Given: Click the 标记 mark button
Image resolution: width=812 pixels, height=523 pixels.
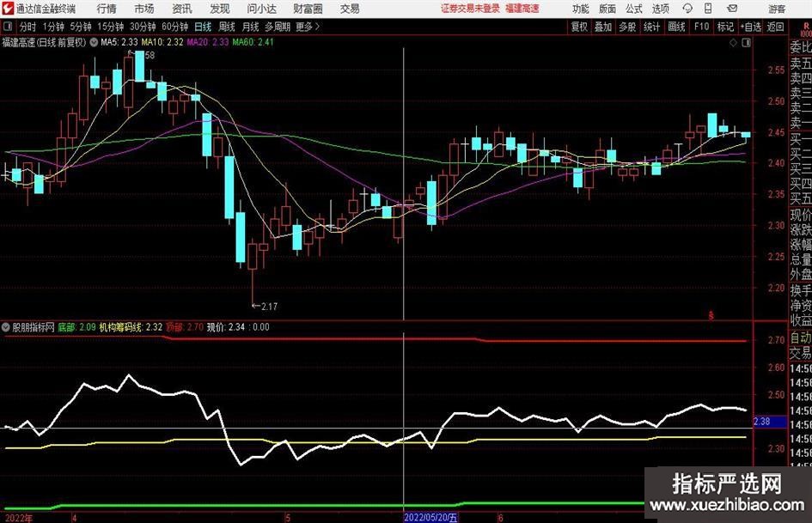Looking at the screenshot, I should click(x=725, y=27).
